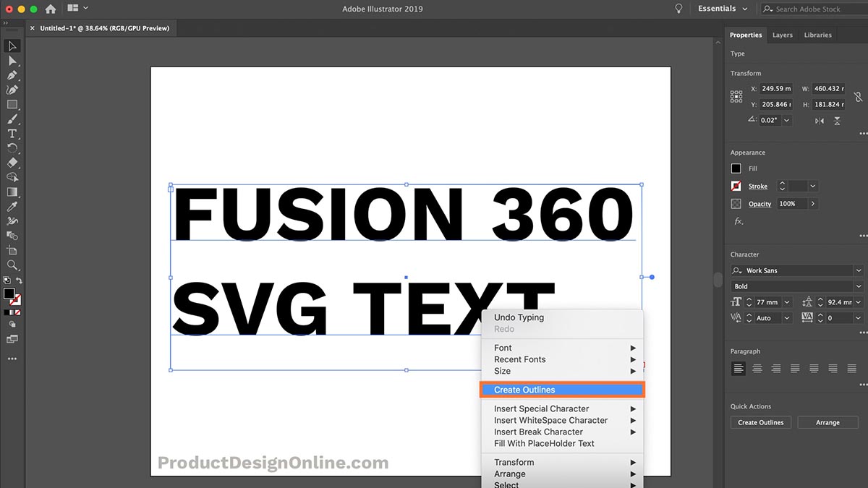Image resolution: width=868 pixels, height=488 pixels.
Task: Open the Edit Toolbar ellipsis
Action: point(12,359)
